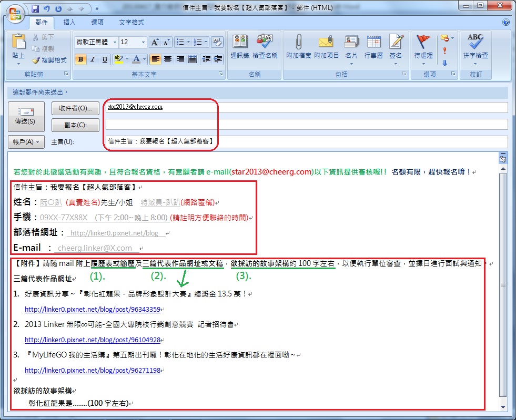Image resolution: width=516 pixels, height=420 pixels.
Task: Open Outlook help with the question mark icon
Action: 506,23
